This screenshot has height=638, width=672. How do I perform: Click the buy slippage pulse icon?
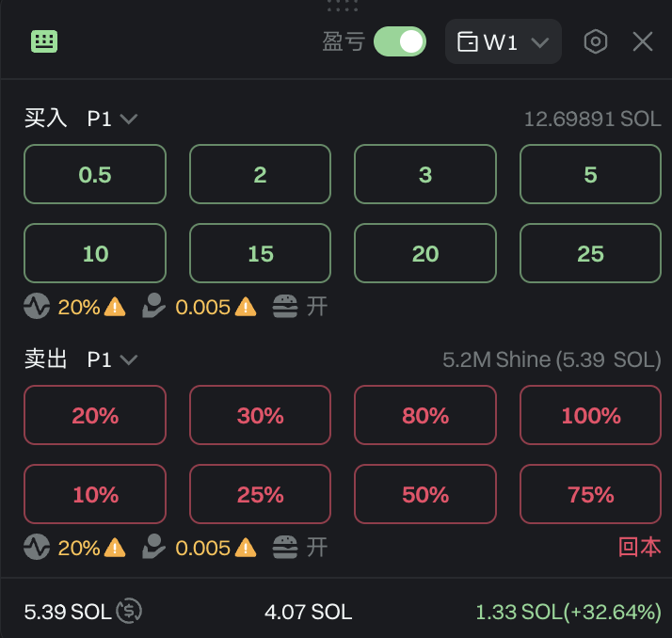[37, 306]
